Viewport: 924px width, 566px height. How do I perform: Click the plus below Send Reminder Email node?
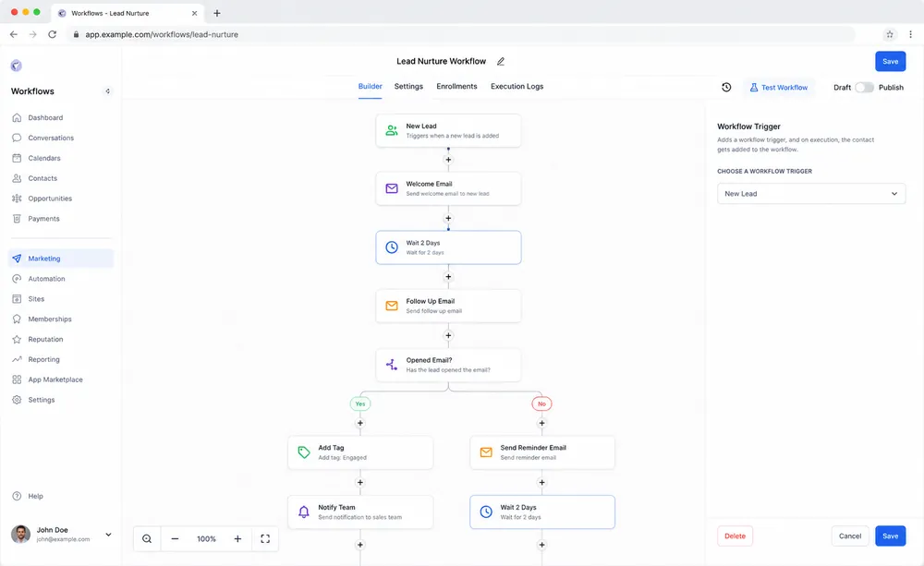point(541,482)
